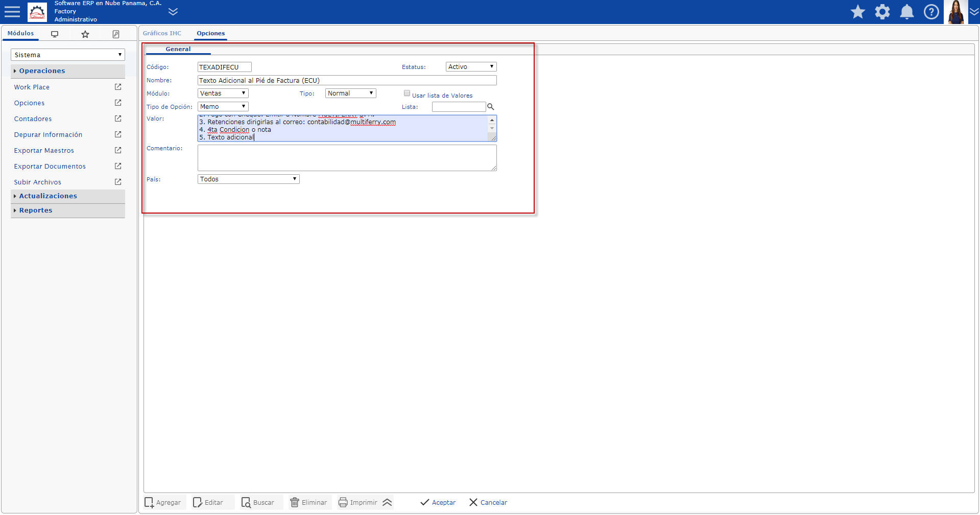This screenshot has height=515, width=980.
Task: Open settings gear in top bar
Action: point(882,12)
